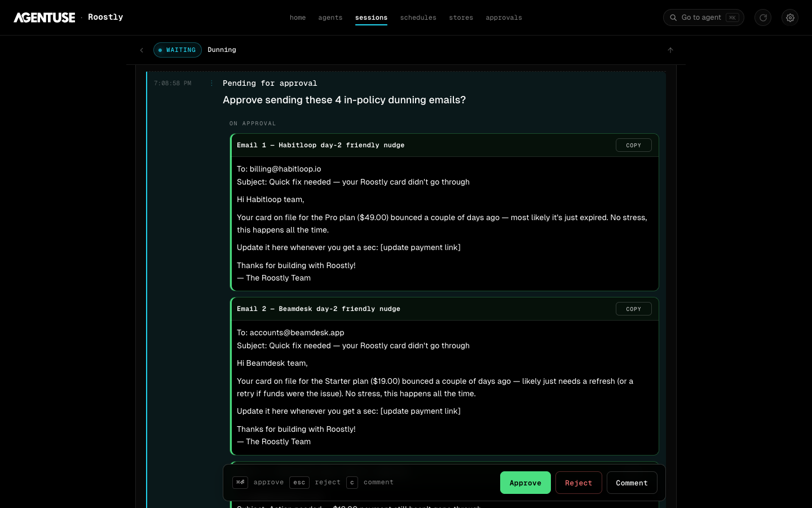This screenshot has width=812, height=508.
Task: Click Habitloop's update payment link text
Action: click(x=421, y=247)
